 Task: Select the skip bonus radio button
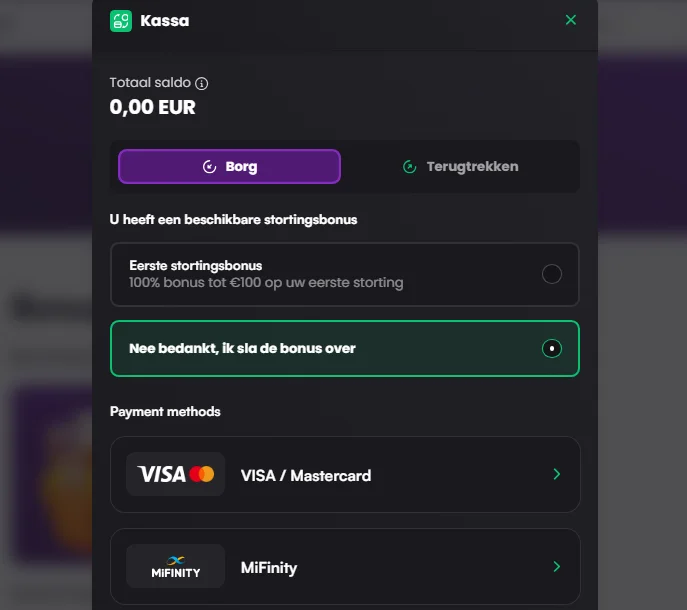[551, 349]
